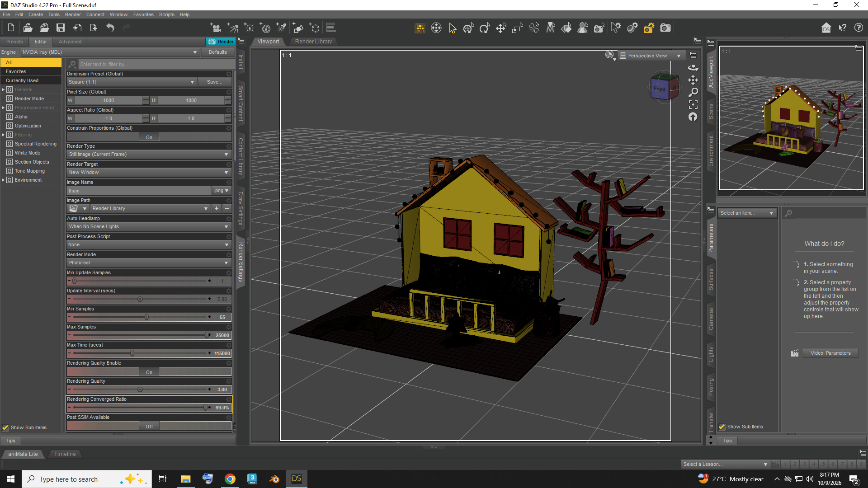Select the Translate tool
This screenshot has width=868, height=488.
[501, 28]
